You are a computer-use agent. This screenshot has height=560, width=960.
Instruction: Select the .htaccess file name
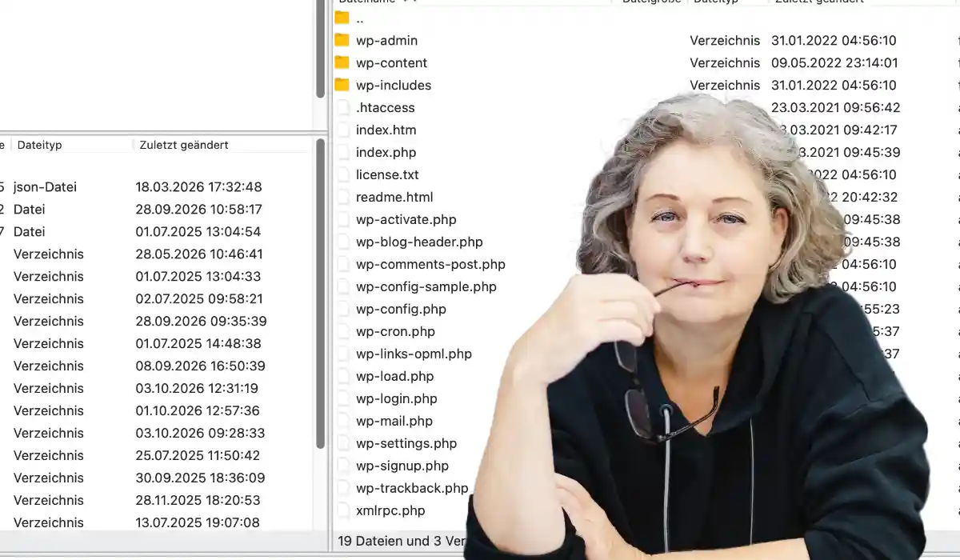point(386,107)
